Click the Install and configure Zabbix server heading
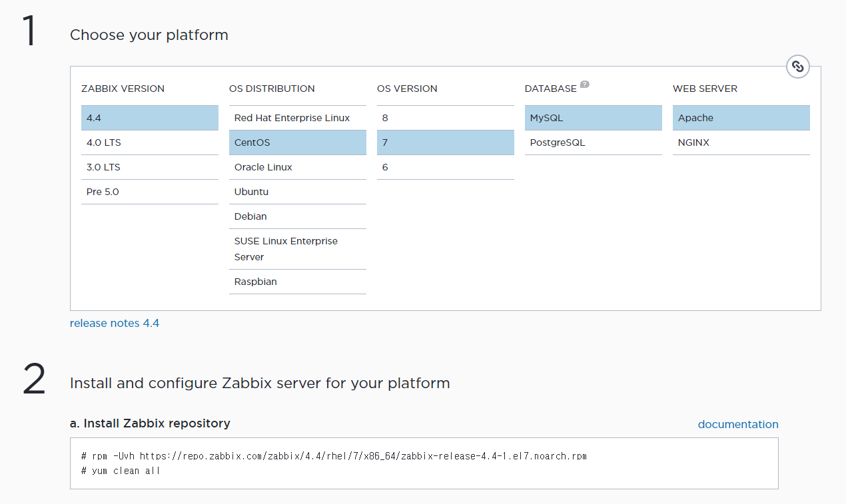 click(260, 383)
